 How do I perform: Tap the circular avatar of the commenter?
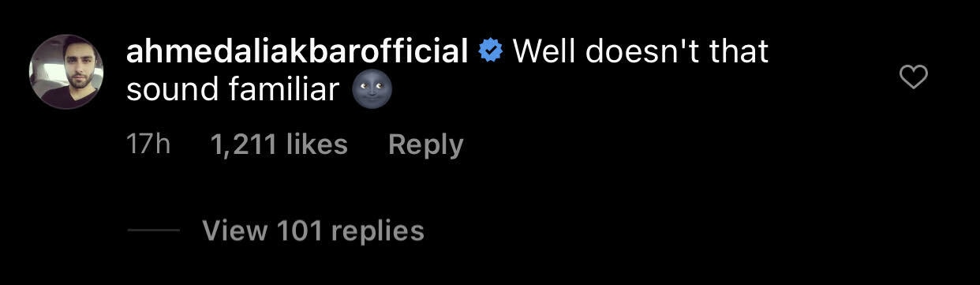pyautogui.click(x=66, y=72)
